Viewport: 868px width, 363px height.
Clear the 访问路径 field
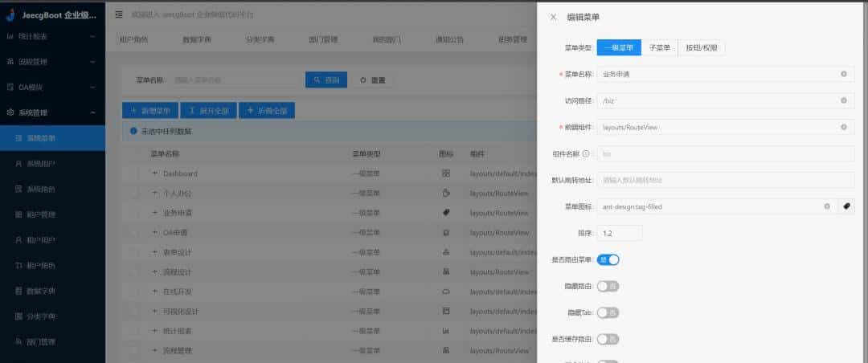pyautogui.click(x=844, y=100)
